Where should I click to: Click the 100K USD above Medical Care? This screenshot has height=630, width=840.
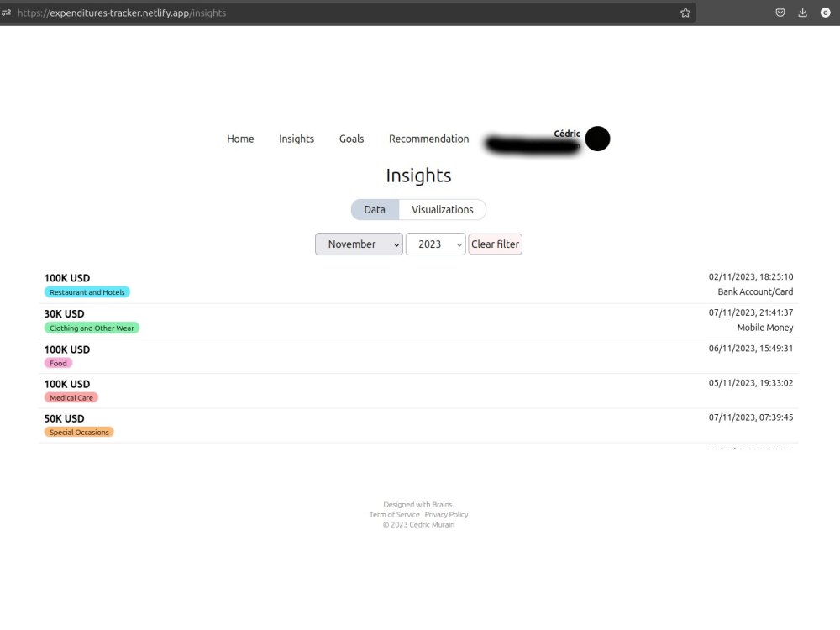coord(67,384)
